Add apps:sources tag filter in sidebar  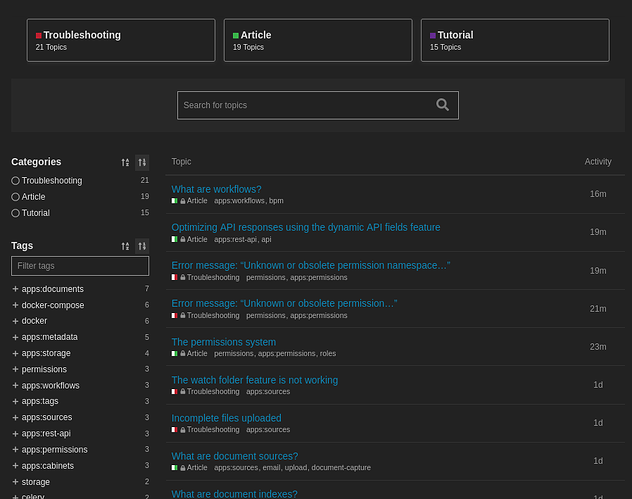click(15, 417)
